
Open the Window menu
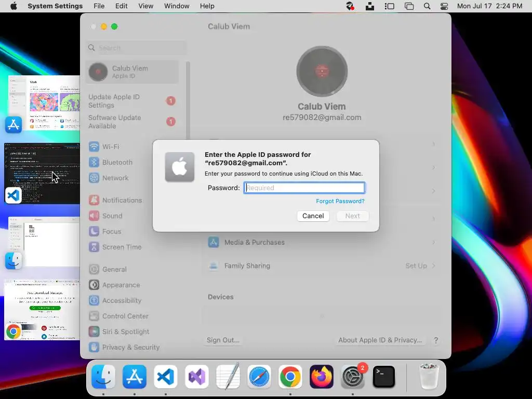[177, 6]
